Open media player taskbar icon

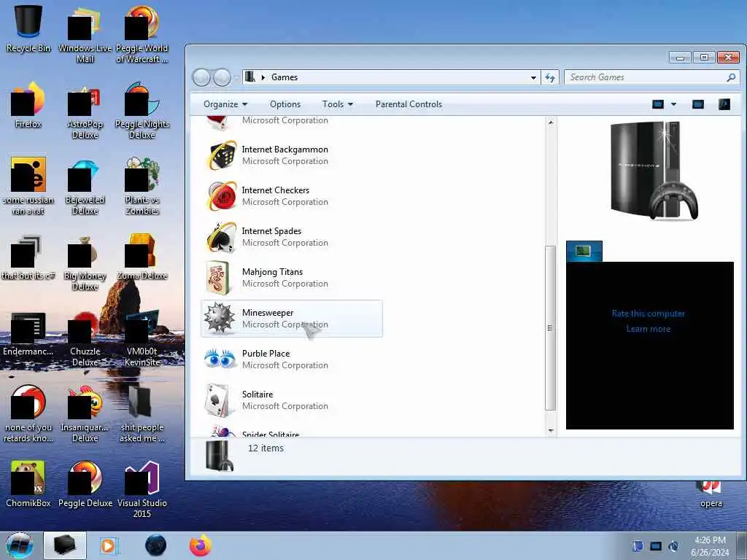(109, 545)
